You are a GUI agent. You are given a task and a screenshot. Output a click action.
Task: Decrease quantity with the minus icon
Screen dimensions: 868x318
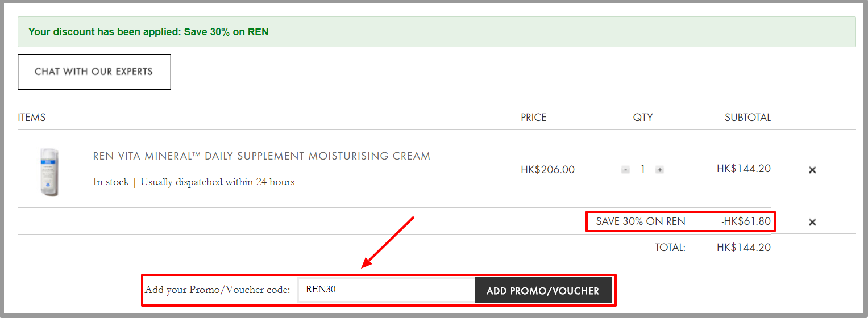pyautogui.click(x=625, y=170)
